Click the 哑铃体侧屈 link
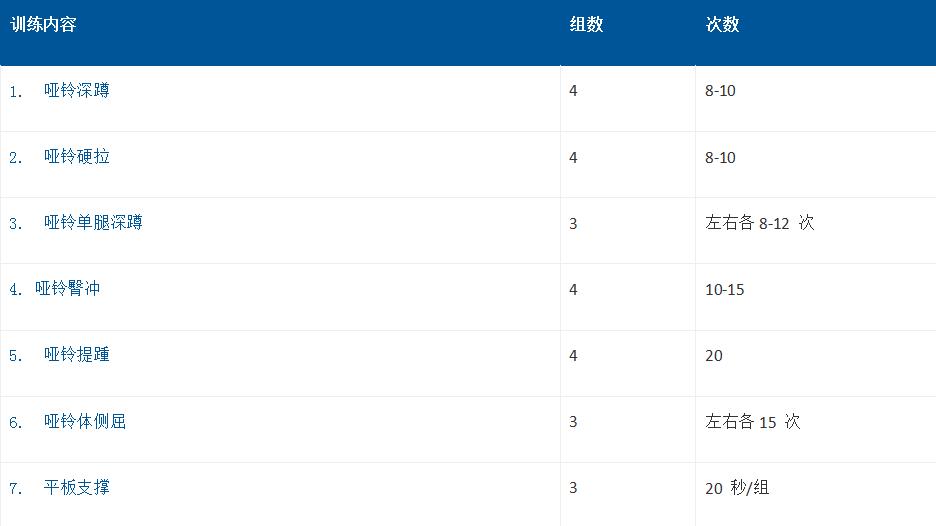The width and height of the screenshot is (936, 526). (85, 422)
